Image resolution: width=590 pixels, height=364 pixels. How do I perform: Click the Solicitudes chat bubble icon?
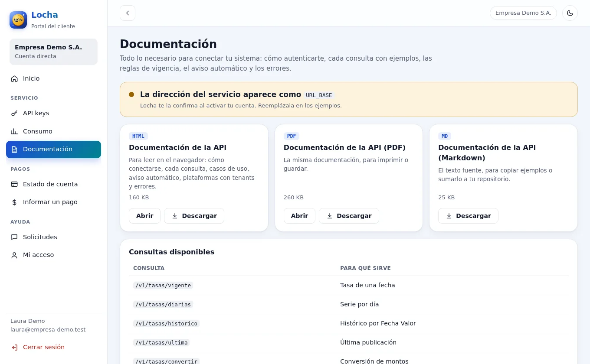pyautogui.click(x=14, y=237)
